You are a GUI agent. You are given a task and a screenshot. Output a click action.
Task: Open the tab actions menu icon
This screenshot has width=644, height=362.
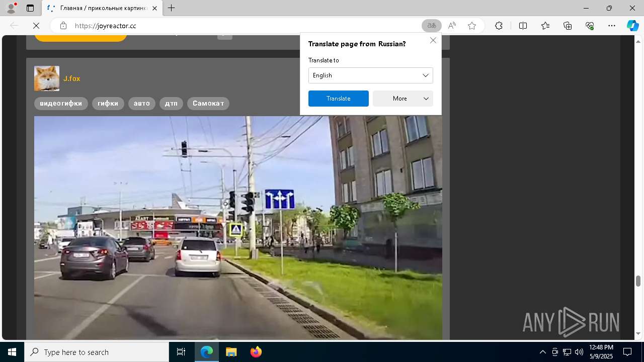(x=30, y=8)
